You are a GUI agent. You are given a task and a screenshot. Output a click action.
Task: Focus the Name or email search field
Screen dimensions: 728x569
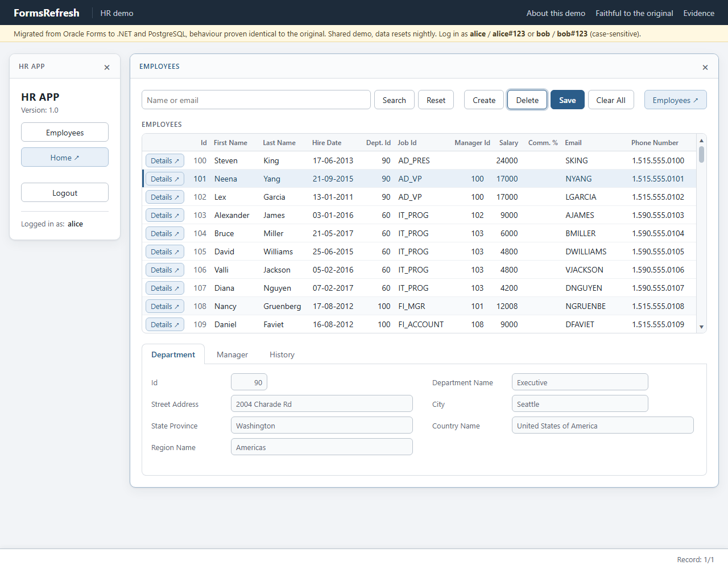pos(256,100)
